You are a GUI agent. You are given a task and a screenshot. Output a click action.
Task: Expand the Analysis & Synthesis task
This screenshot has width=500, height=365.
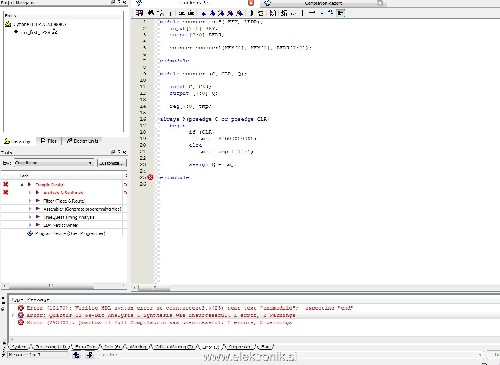(x=30, y=193)
